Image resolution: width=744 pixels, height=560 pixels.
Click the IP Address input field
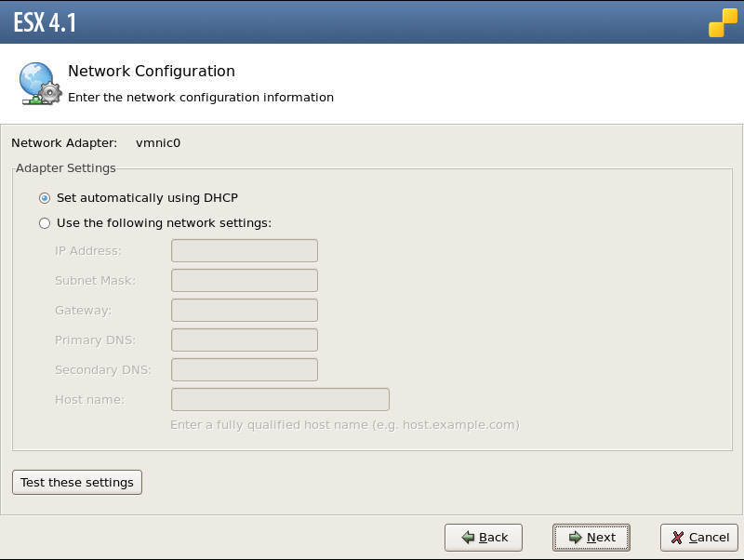pyautogui.click(x=245, y=250)
